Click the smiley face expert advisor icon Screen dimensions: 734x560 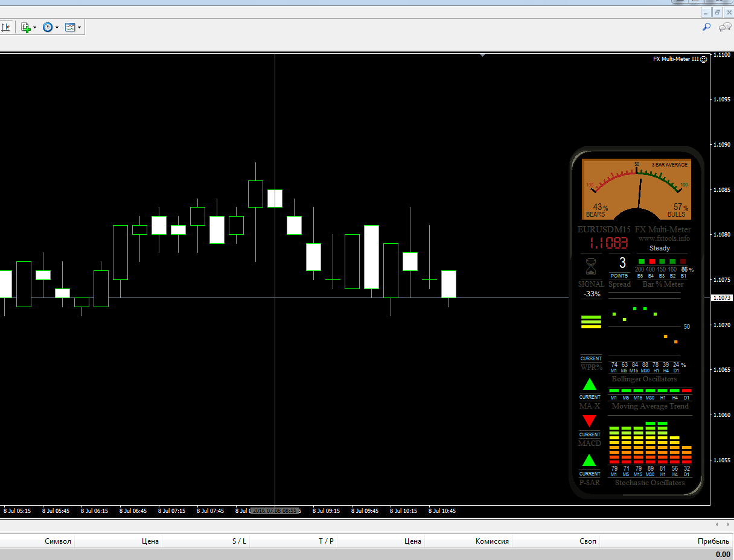click(x=704, y=59)
